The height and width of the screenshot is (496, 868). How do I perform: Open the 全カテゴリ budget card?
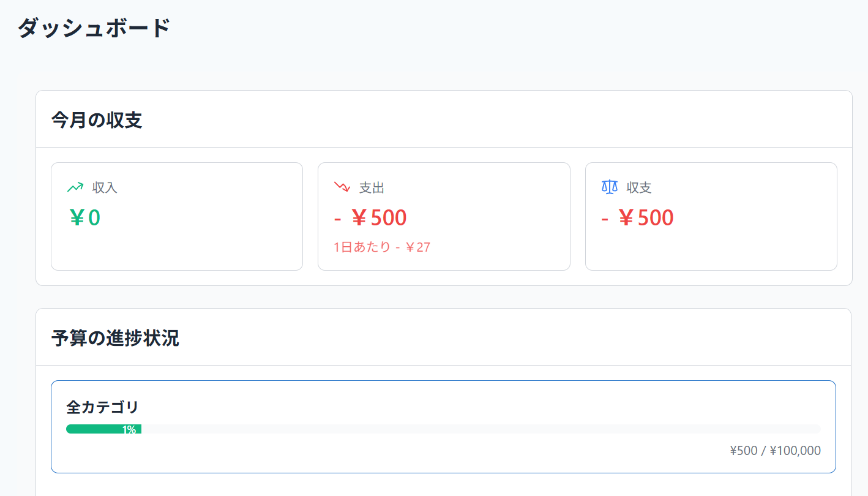443,427
